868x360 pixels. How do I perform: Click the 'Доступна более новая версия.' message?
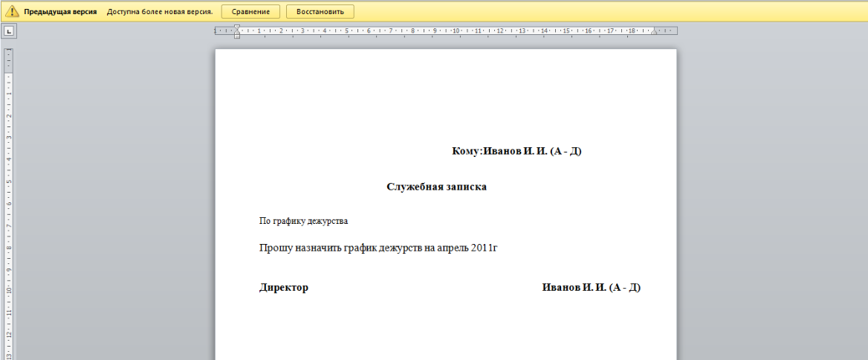160,12
